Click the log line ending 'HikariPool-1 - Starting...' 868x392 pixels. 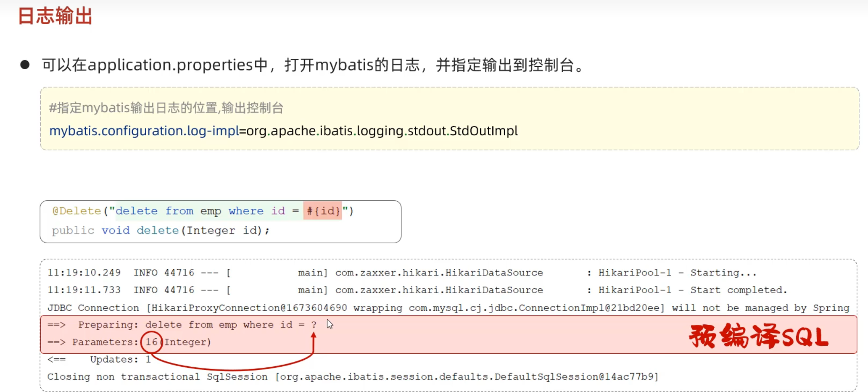[x=402, y=273]
